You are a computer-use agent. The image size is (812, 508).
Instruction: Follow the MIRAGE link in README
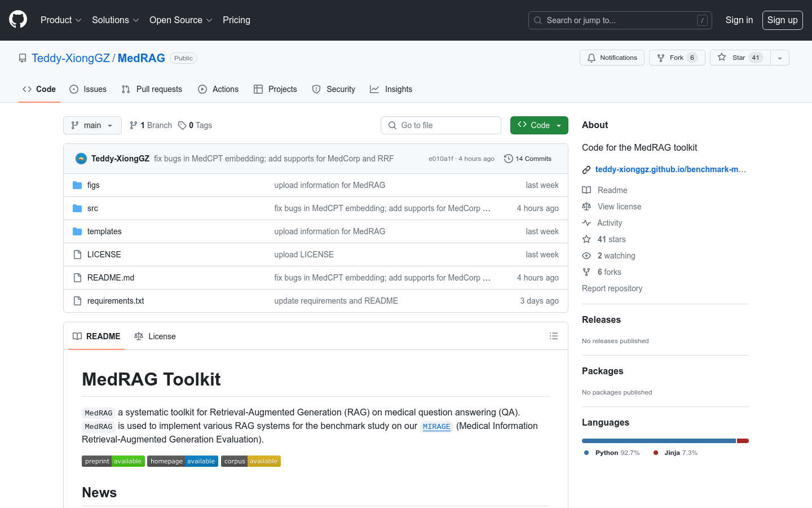tap(436, 426)
